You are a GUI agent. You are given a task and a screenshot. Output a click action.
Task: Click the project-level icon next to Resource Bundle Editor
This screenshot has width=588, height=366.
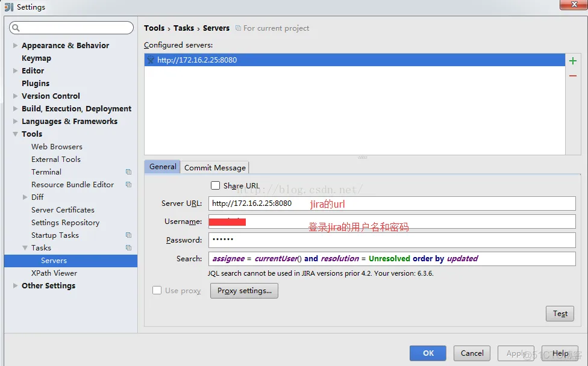click(129, 185)
